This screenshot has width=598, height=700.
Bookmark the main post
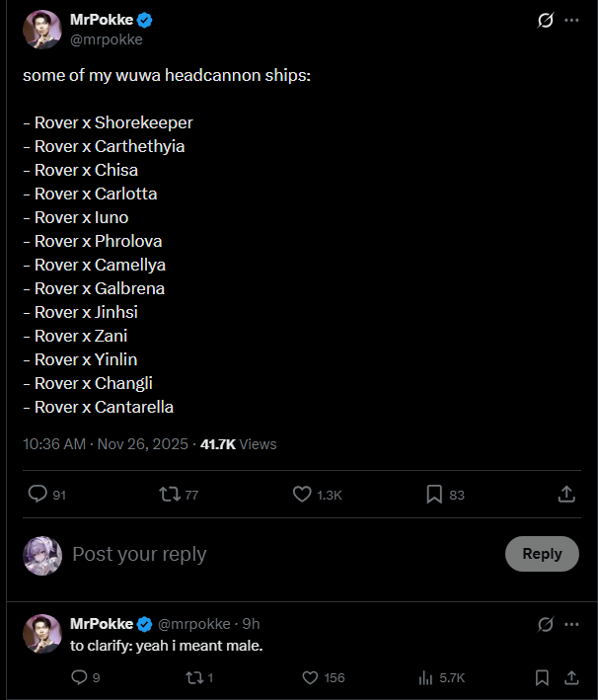[x=434, y=494]
